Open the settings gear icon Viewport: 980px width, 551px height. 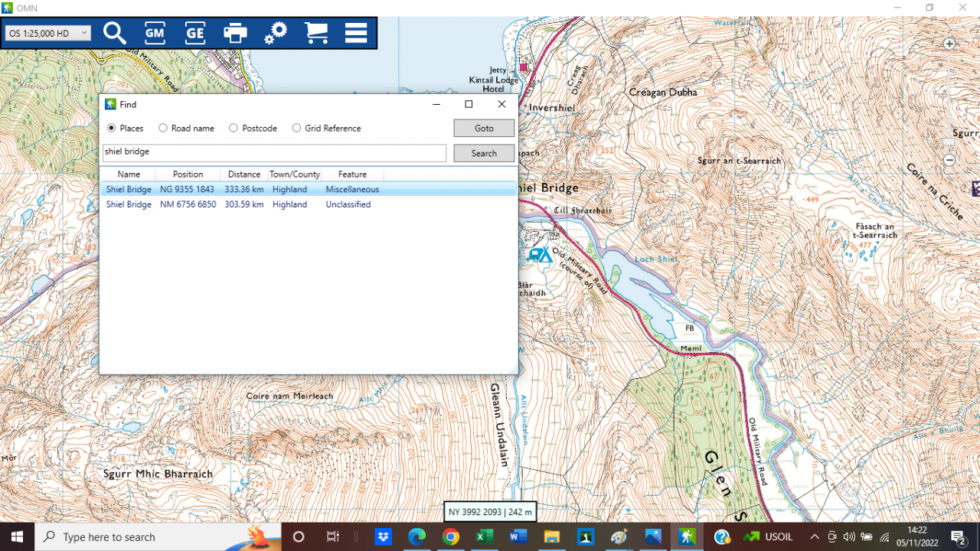[276, 33]
